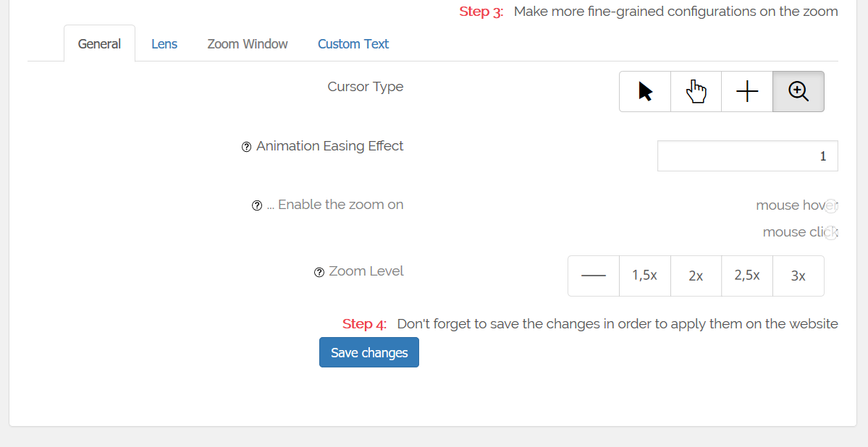Set zoom level to 2x

click(x=696, y=276)
